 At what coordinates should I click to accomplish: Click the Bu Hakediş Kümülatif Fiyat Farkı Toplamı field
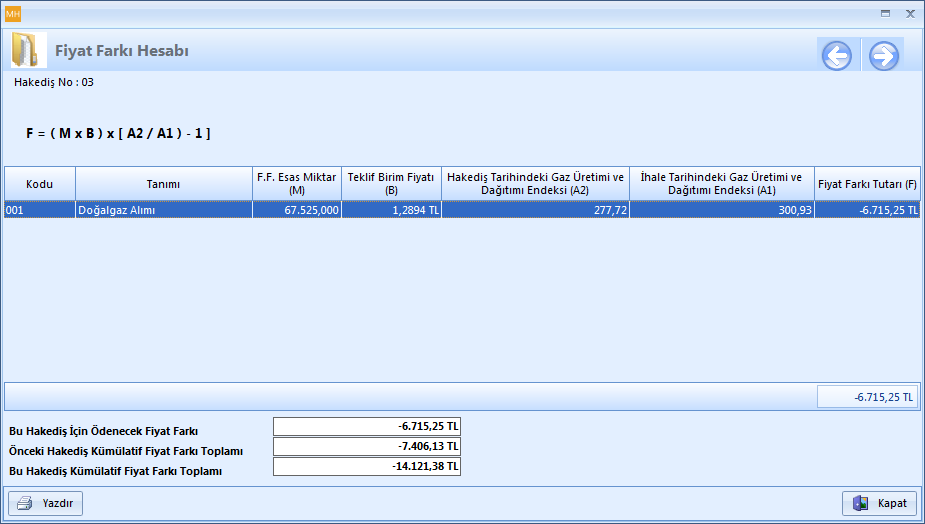[366, 467]
